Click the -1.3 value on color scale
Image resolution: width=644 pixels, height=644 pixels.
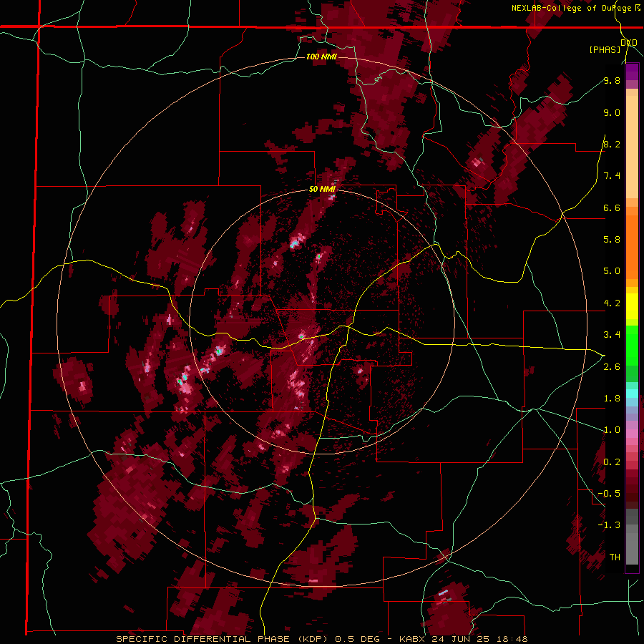[x=609, y=525]
